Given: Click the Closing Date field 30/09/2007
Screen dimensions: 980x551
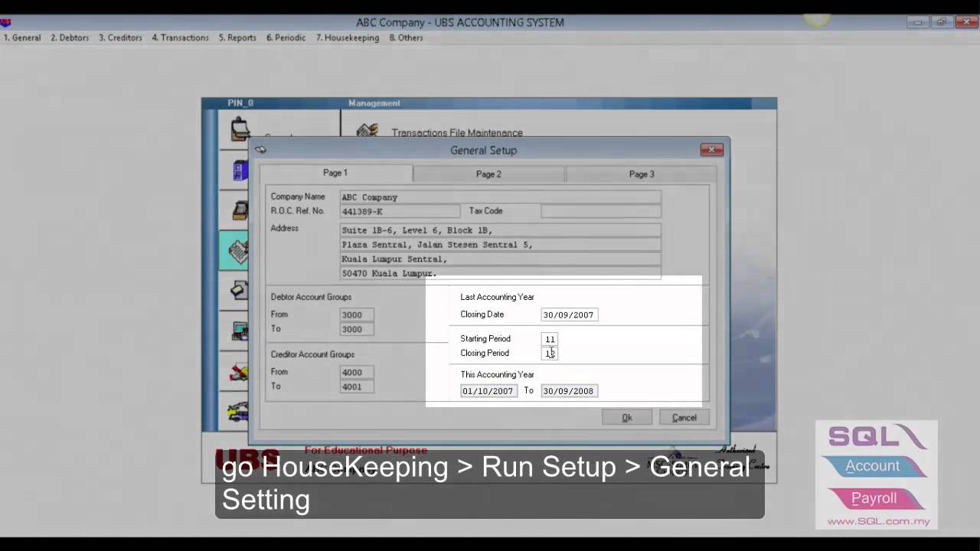Looking at the screenshot, I should [569, 315].
